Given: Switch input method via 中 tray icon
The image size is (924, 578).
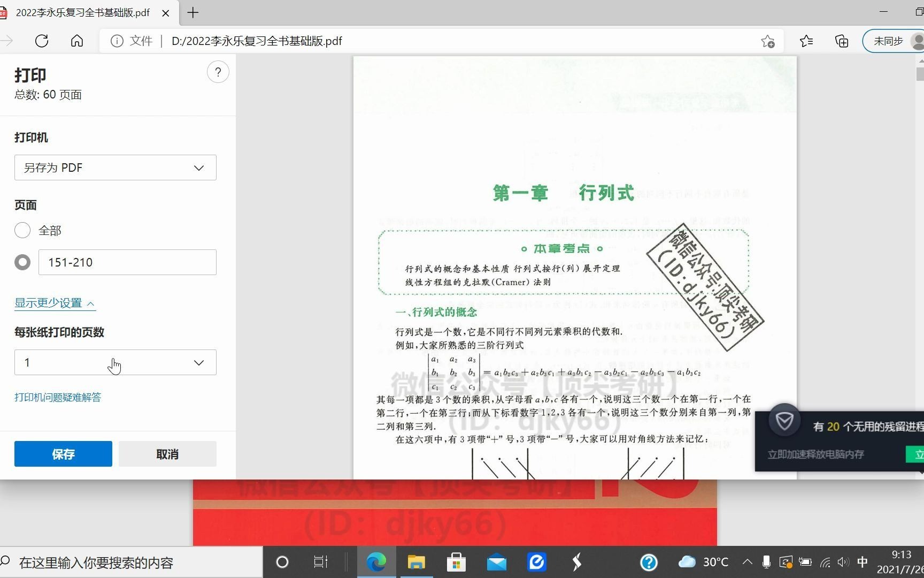Looking at the screenshot, I should point(863,562).
